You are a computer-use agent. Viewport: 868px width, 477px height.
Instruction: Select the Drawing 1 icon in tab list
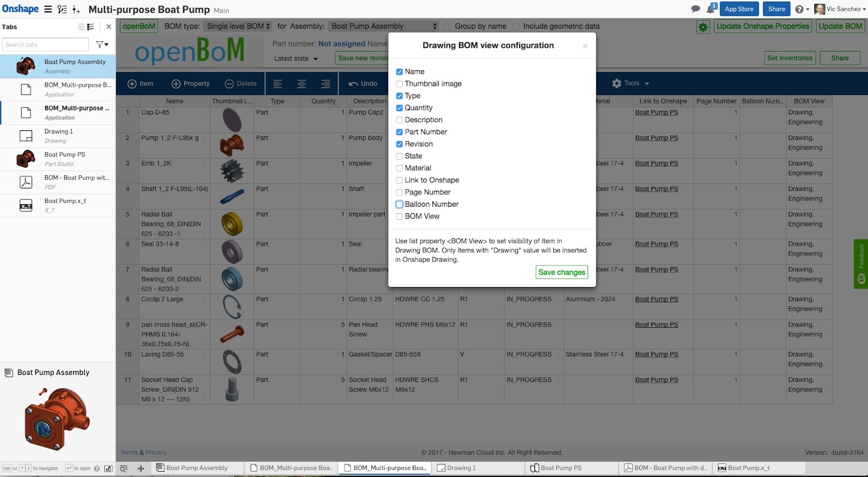click(26, 136)
